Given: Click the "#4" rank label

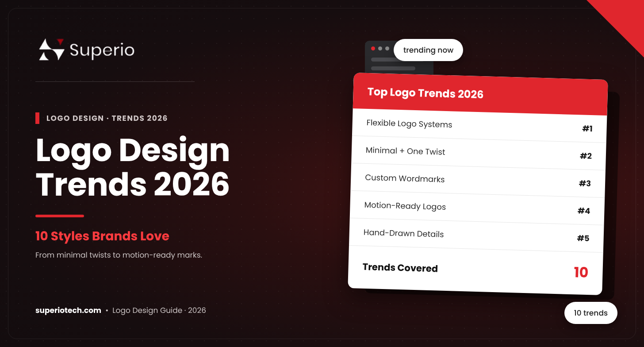Looking at the screenshot, I should (584, 211).
